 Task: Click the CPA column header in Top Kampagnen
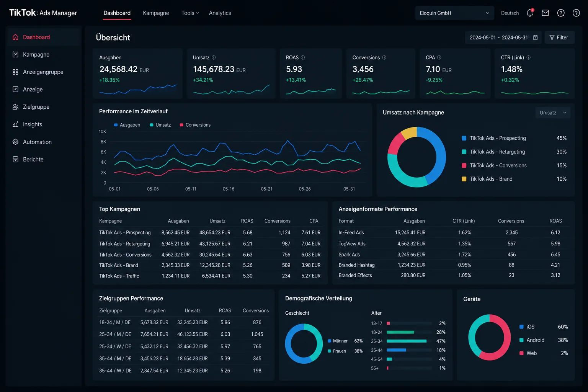pos(314,221)
